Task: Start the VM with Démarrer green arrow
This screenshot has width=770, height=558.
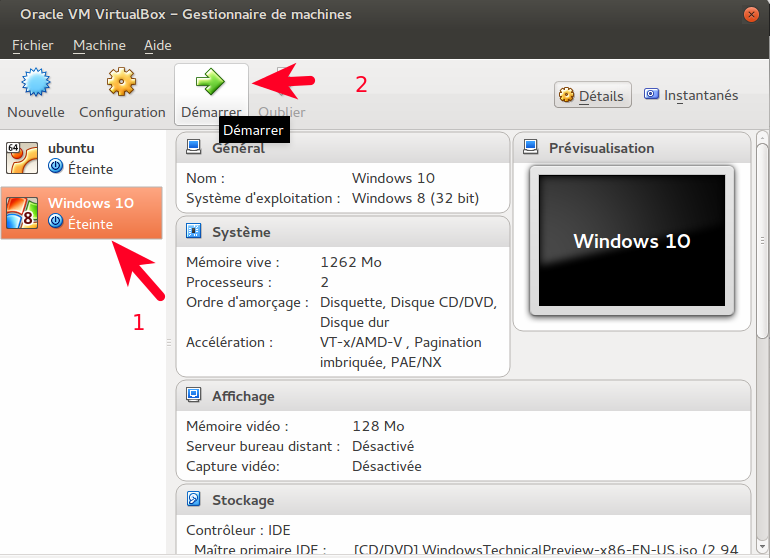Action: click(210, 82)
